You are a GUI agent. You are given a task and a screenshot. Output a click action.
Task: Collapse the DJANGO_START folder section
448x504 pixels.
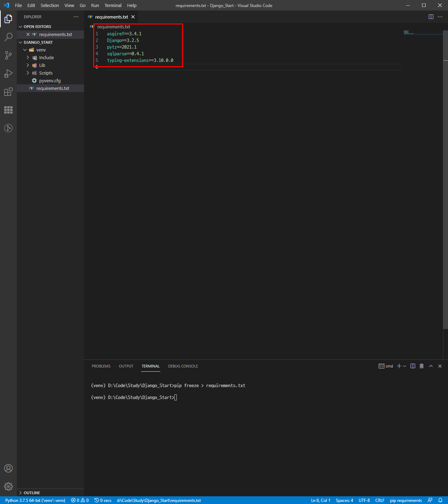[x=50, y=42]
